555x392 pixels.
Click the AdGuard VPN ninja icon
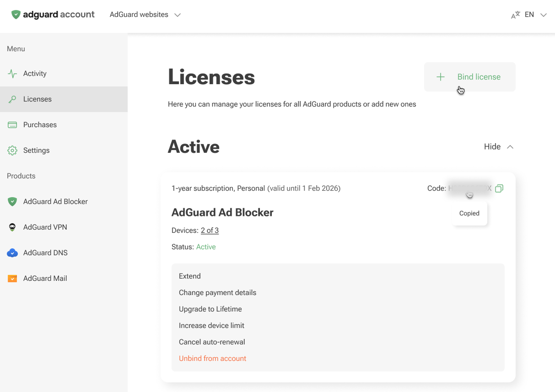pyautogui.click(x=12, y=227)
